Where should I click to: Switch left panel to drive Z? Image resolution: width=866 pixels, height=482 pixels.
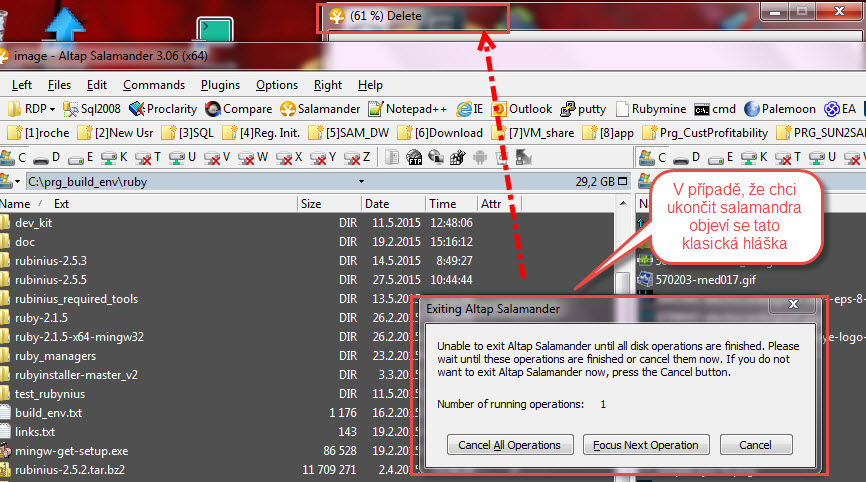click(357, 157)
